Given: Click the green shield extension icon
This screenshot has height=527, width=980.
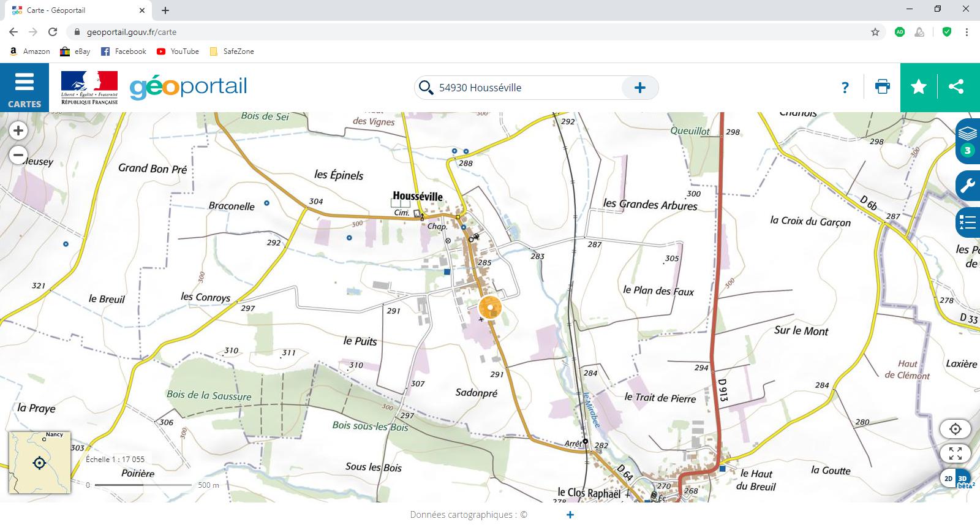Looking at the screenshot, I should (x=947, y=32).
